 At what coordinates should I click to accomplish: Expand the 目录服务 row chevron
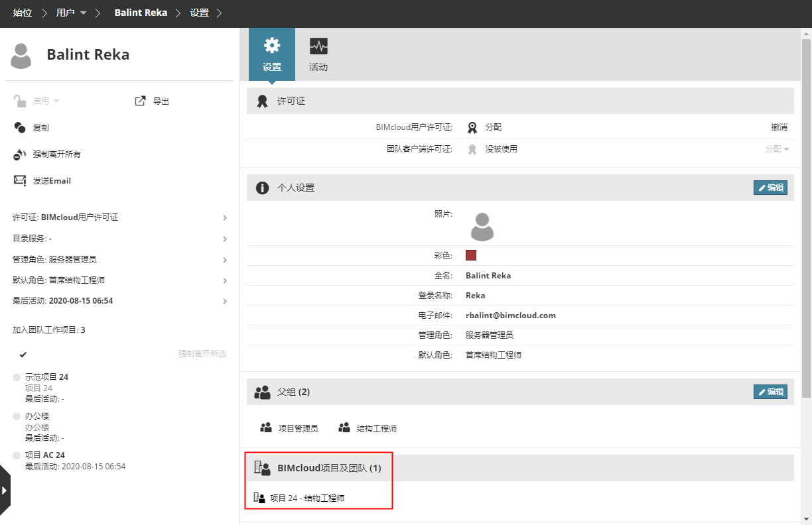pos(225,239)
